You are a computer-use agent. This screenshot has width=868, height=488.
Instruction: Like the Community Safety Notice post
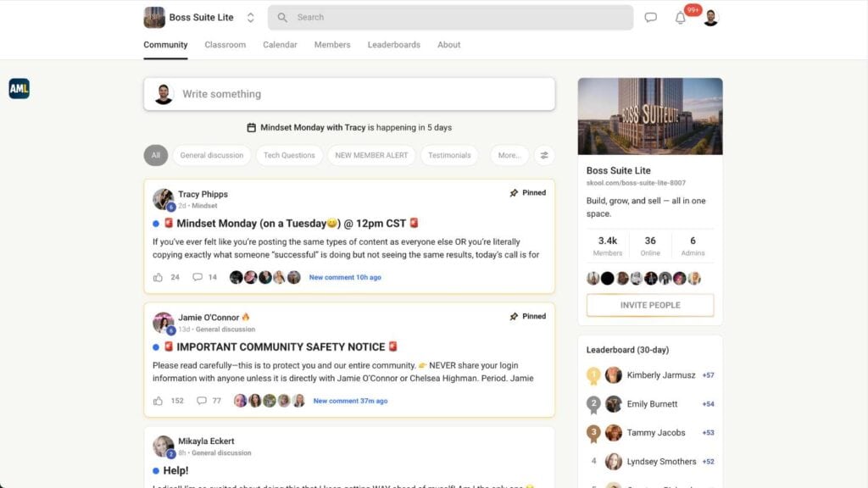158,401
